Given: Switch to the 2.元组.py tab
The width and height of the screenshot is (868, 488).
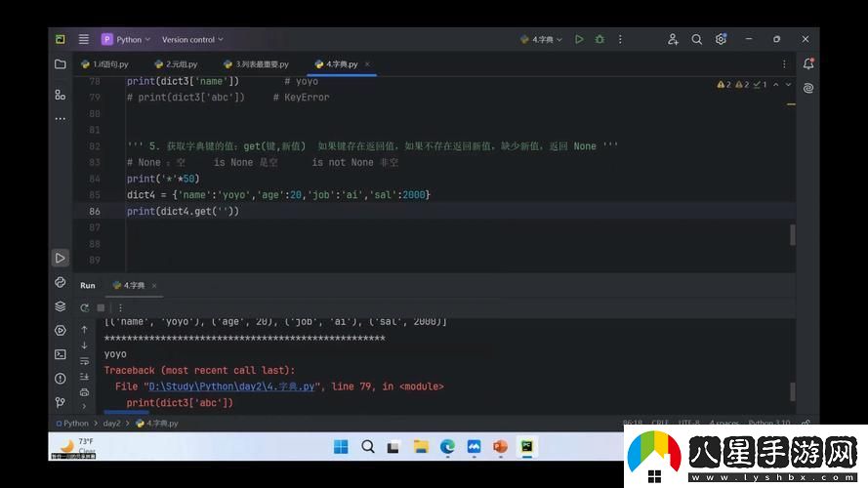Looking at the screenshot, I should pos(176,64).
